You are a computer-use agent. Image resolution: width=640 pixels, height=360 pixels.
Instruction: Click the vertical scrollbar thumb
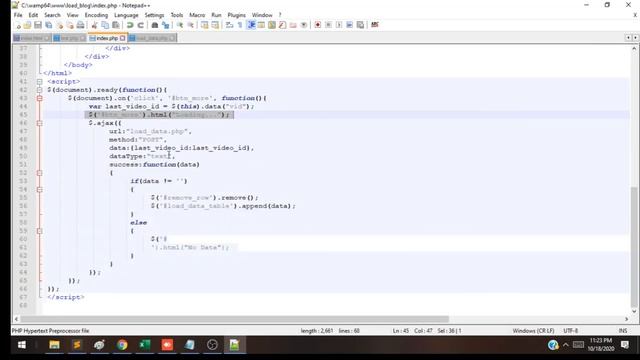tap(634, 247)
